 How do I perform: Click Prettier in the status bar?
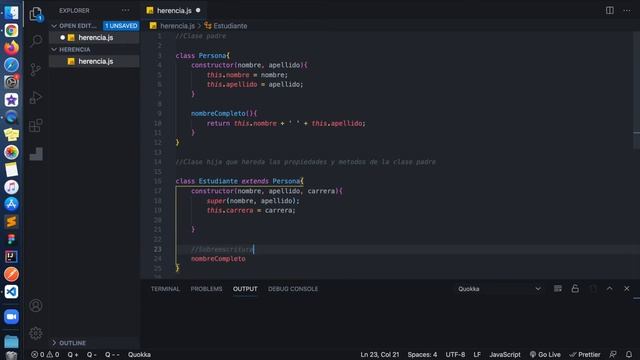(585, 354)
